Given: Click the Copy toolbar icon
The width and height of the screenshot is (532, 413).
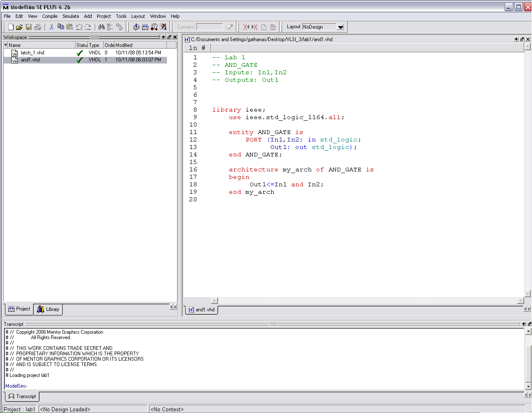Looking at the screenshot, I should click(x=61, y=27).
